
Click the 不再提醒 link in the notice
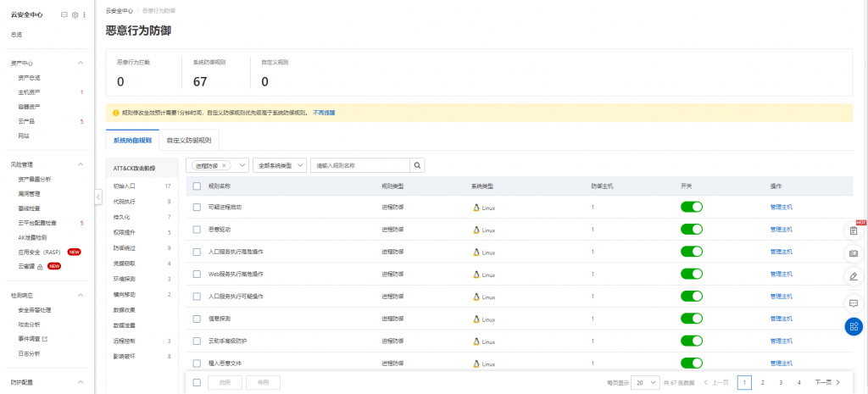[x=324, y=113]
